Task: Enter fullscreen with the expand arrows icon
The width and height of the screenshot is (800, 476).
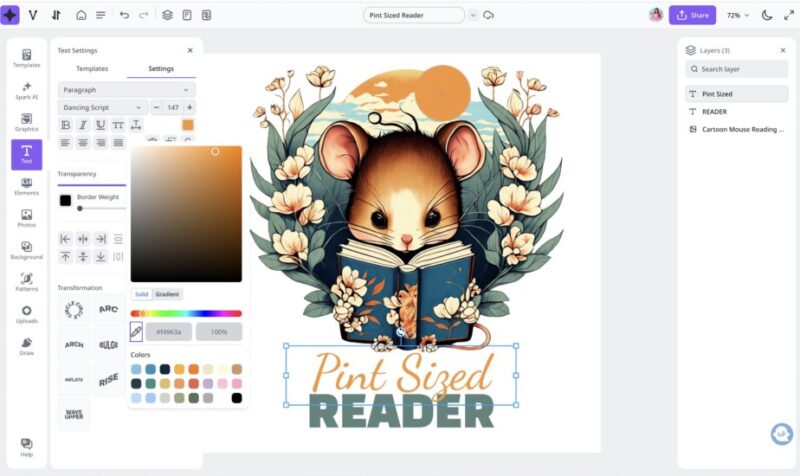Action: 789,15
